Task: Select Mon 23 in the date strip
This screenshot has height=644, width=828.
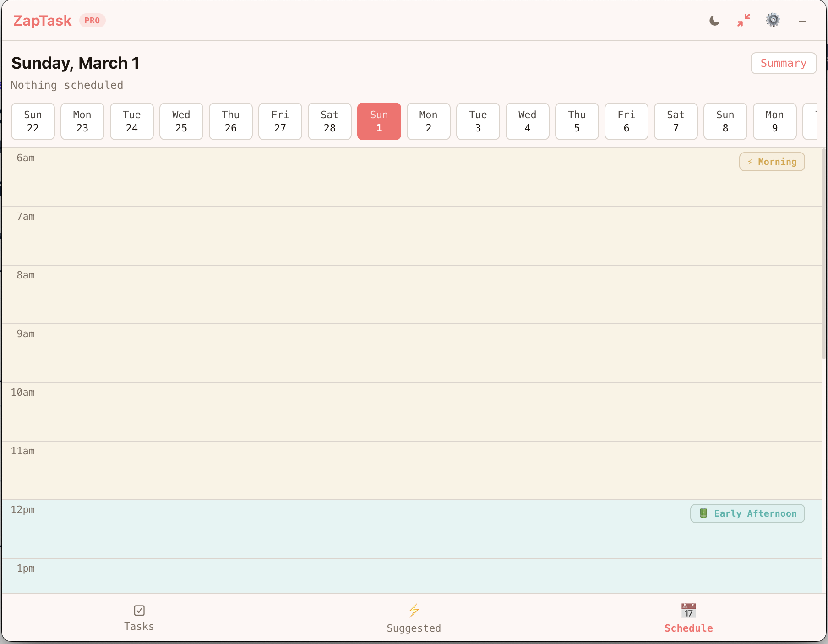Action: tap(82, 121)
